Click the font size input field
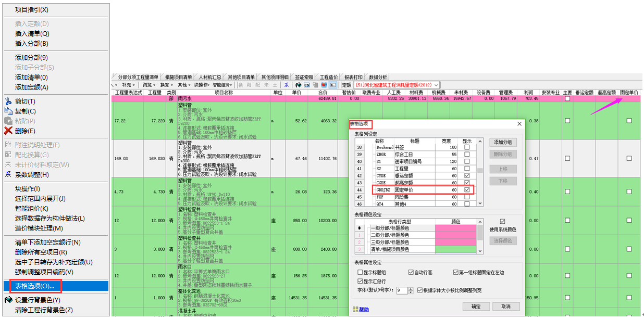 pyautogui.click(x=401, y=290)
